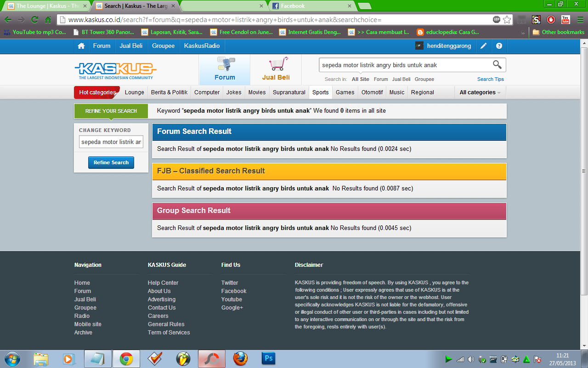Open the Other bookmarks folder
The width and height of the screenshot is (588, 368).
[558, 32]
